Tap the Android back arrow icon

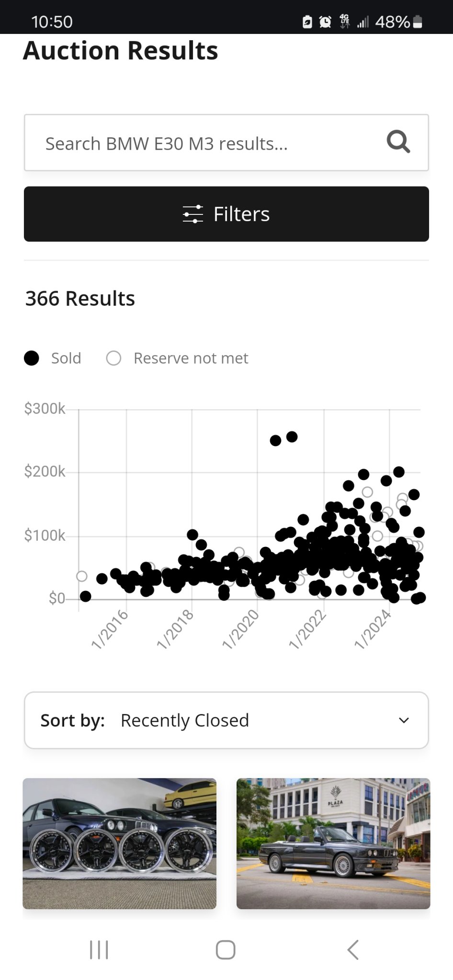click(353, 949)
